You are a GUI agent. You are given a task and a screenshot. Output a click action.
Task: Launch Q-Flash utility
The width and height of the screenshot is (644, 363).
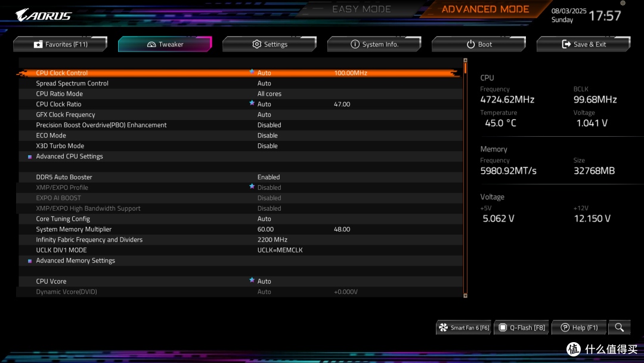[x=522, y=328]
